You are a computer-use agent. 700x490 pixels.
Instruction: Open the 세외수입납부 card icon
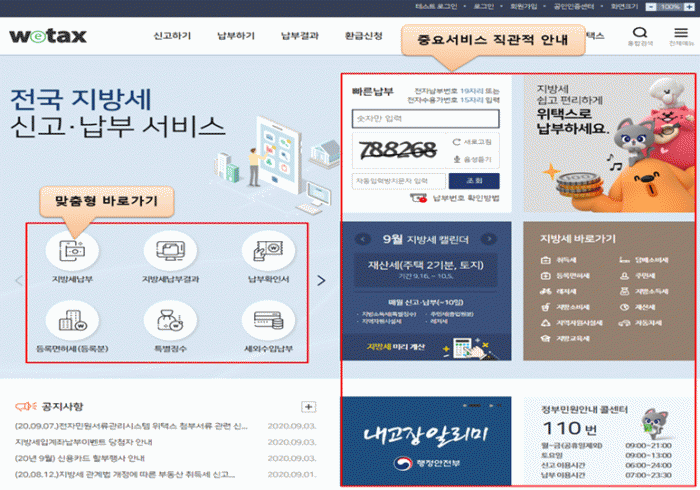coord(268,322)
